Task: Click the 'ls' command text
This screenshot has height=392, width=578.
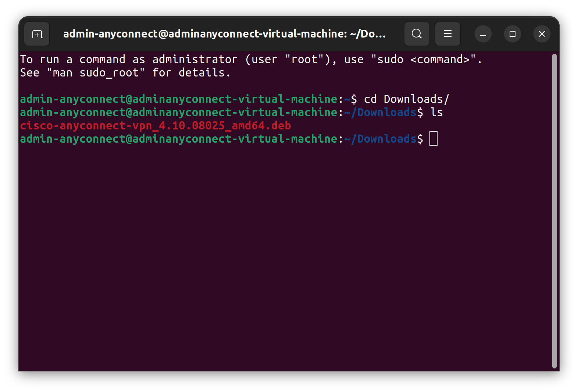Action: pyautogui.click(x=436, y=113)
